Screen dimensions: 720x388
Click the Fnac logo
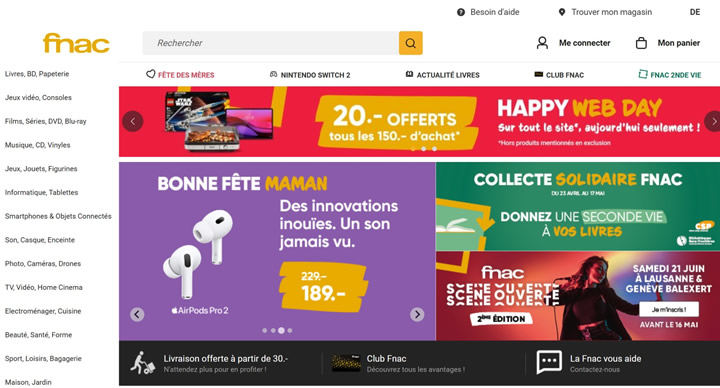[76, 43]
